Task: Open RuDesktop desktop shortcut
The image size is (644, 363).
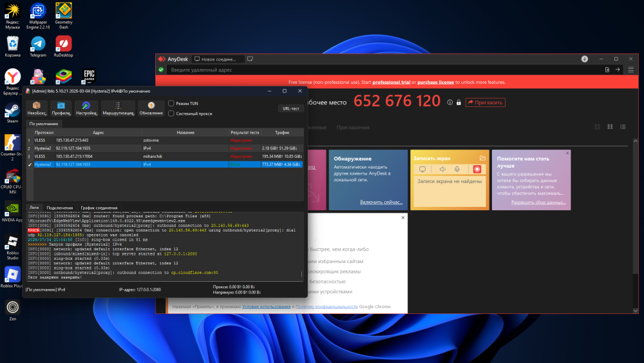Action: (64, 46)
